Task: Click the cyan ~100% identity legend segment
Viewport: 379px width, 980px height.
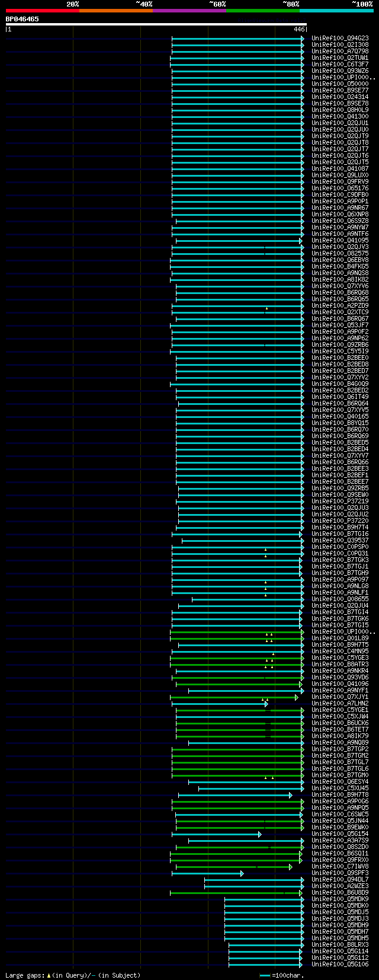Action: pyautogui.click(x=336, y=10)
